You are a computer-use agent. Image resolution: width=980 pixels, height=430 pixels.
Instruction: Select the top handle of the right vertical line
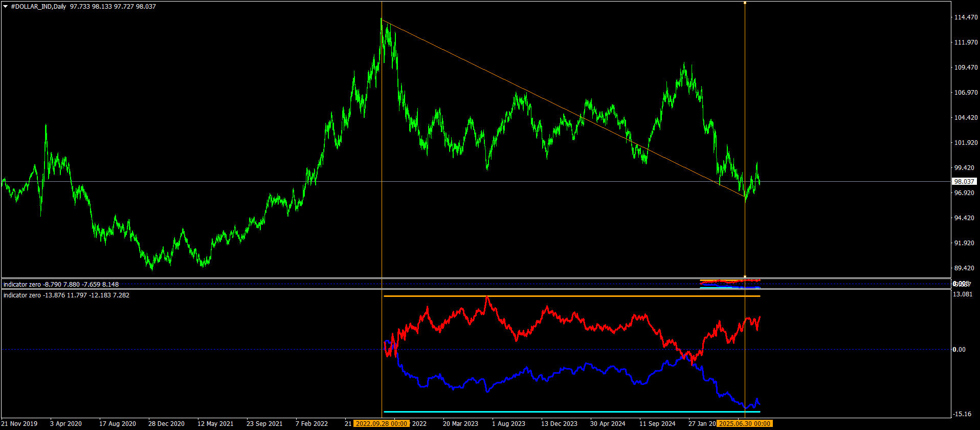745,3
